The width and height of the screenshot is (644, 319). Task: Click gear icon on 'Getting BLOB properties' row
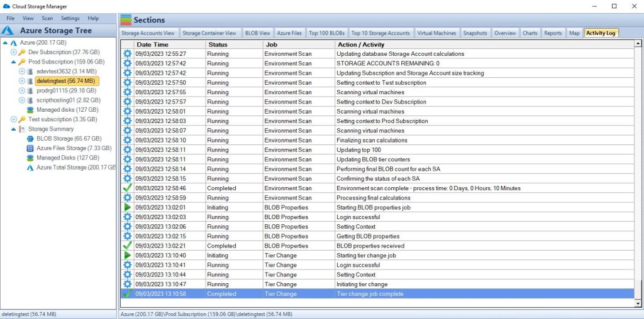127,235
